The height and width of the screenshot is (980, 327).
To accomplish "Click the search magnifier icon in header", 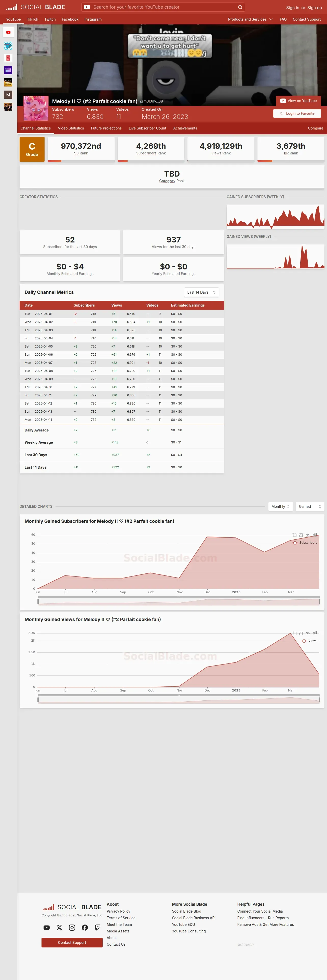I will point(240,7).
